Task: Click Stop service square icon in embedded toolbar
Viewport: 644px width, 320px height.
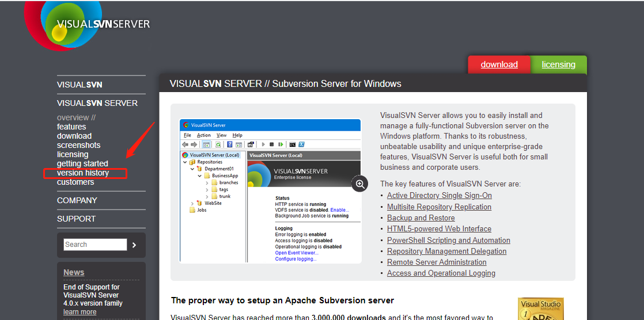Action: click(271, 144)
